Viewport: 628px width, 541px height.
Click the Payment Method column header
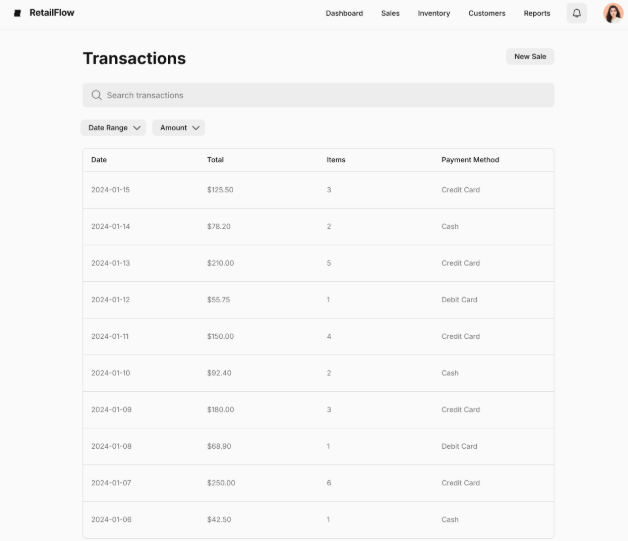pos(470,160)
